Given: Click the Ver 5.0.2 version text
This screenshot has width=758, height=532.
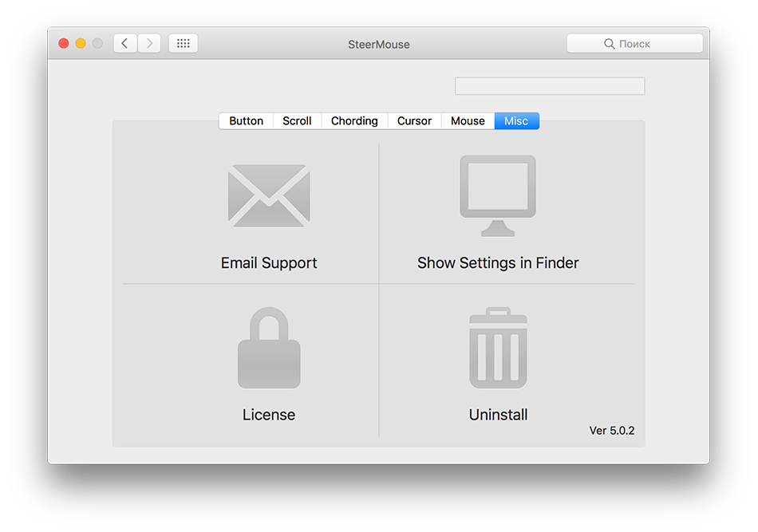Looking at the screenshot, I should tap(611, 431).
